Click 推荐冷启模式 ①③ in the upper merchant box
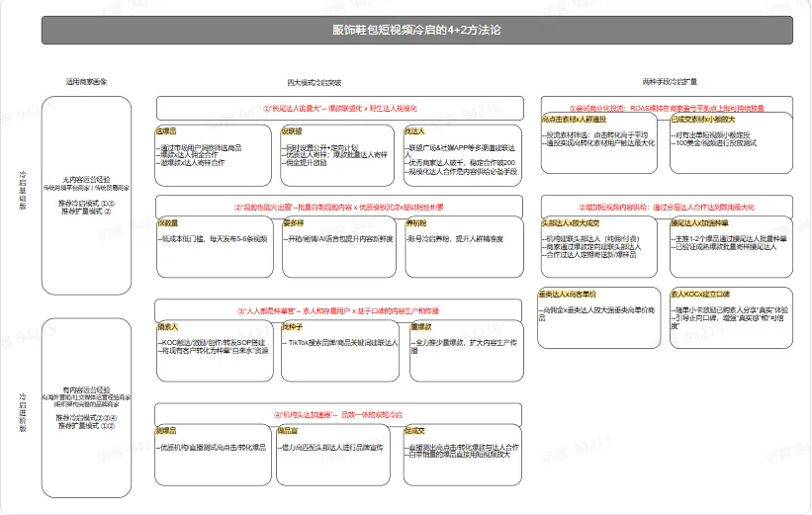The width and height of the screenshot is (812, 515). click(86, 204)
